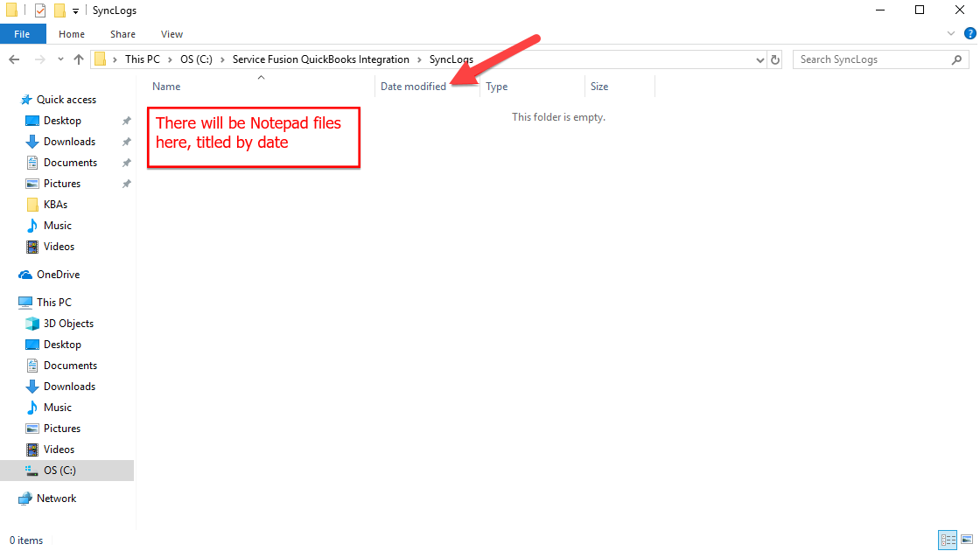The width and height of the screenshot is (980, 551).
Task: Expand the chevron after Service Fusion QuickBooks Integration
Action: tap(419, 59)
